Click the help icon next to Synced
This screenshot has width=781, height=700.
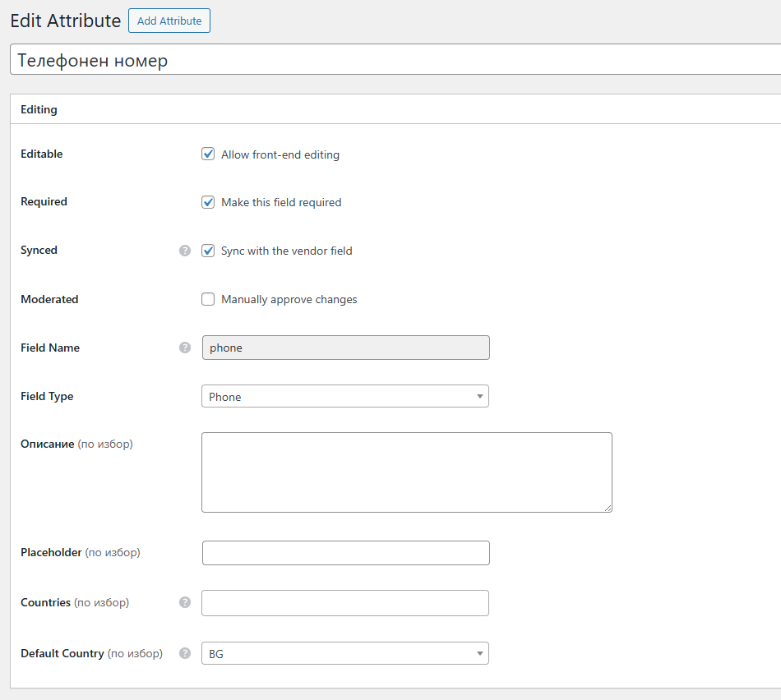tap(185, 251)
